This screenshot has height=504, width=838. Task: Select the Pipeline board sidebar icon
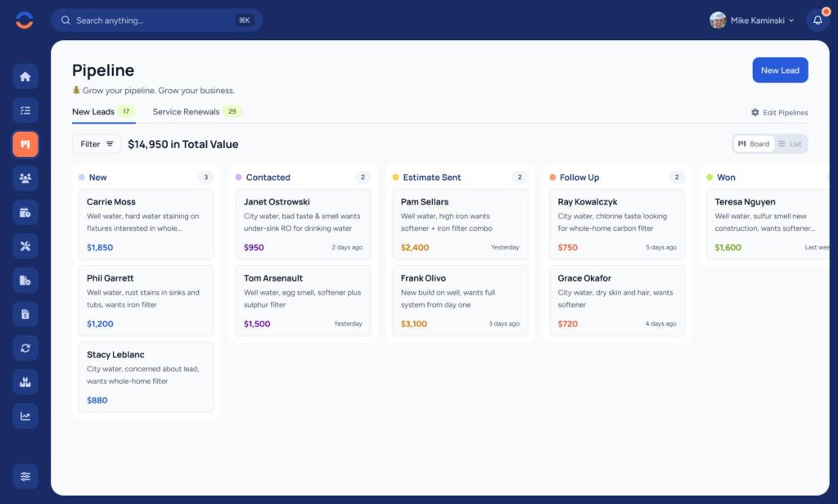[25, 144]
